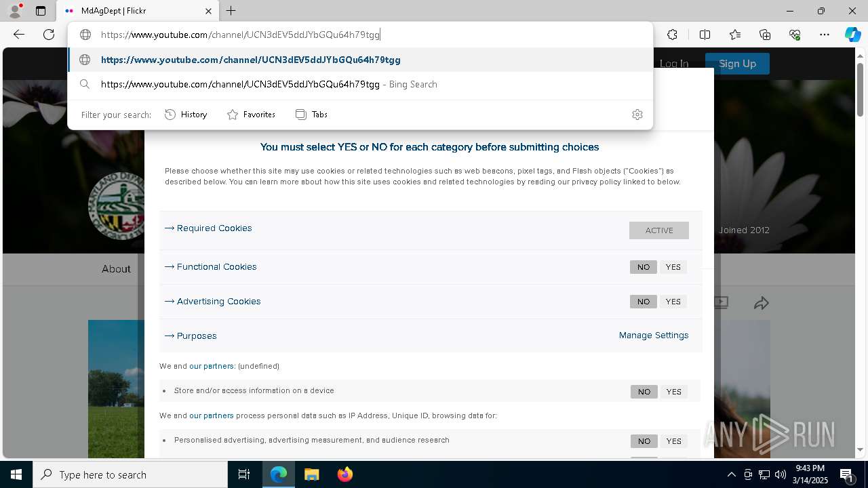Open File Explorer from the taskbar
The height and width of the screenshot is (488, 868).
point(311,474)
